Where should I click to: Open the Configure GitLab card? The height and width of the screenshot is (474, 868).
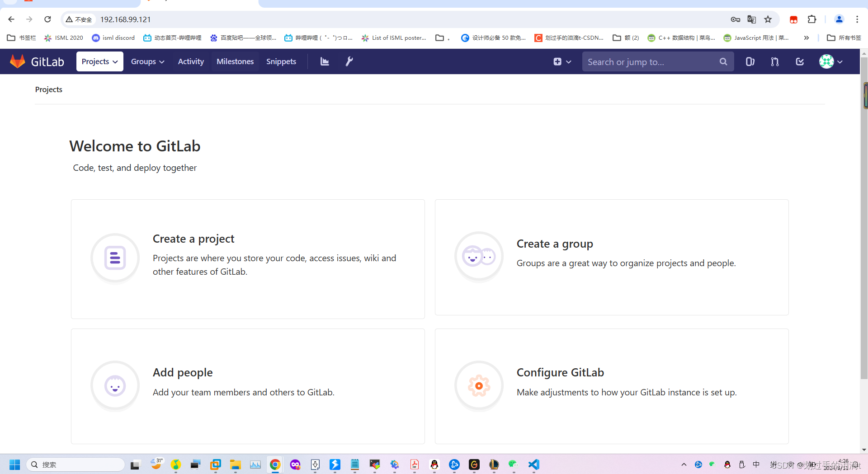pos(612,386)
